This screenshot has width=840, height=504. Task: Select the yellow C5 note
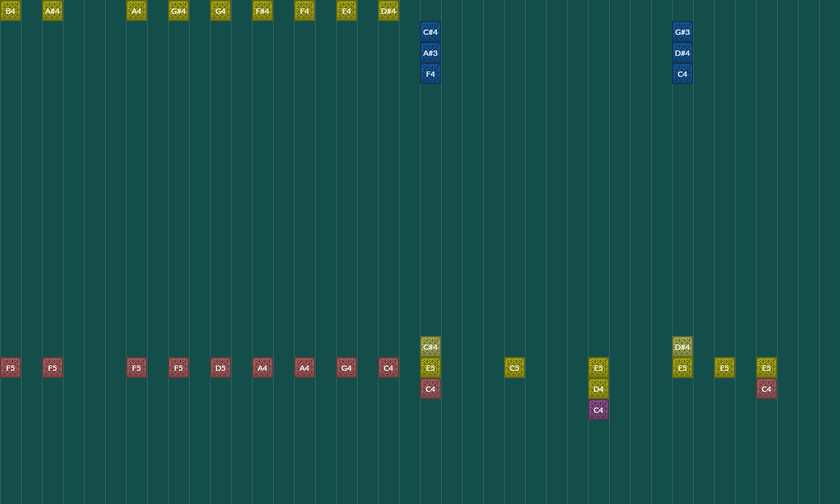514,367
